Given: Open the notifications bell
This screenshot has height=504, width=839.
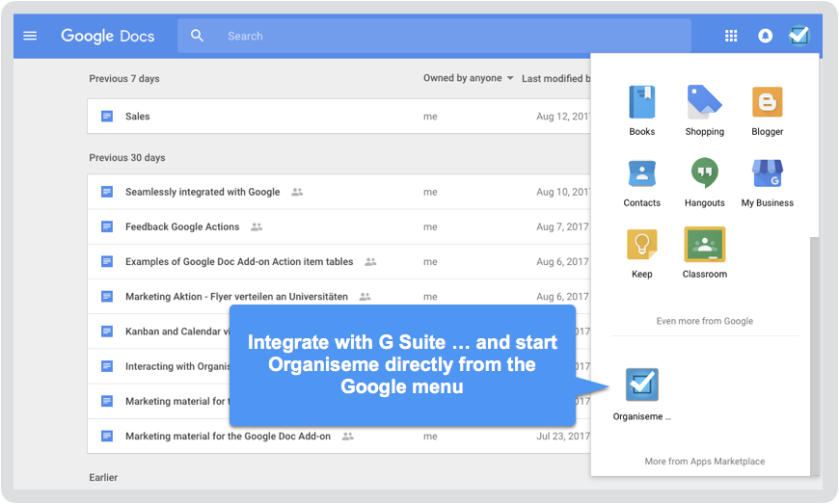Looking at the screenshot, I should [x=765, y=36].
